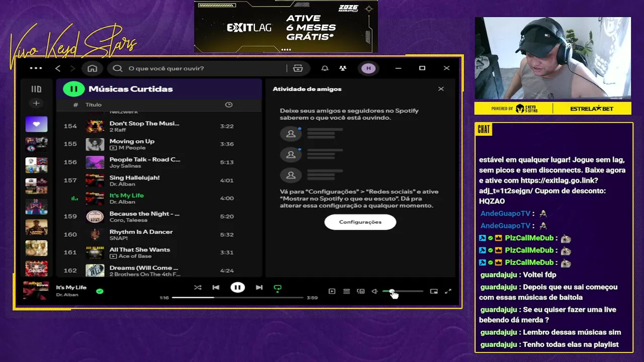
Task: Adjust the volume slider
Action: click(403, 291)
